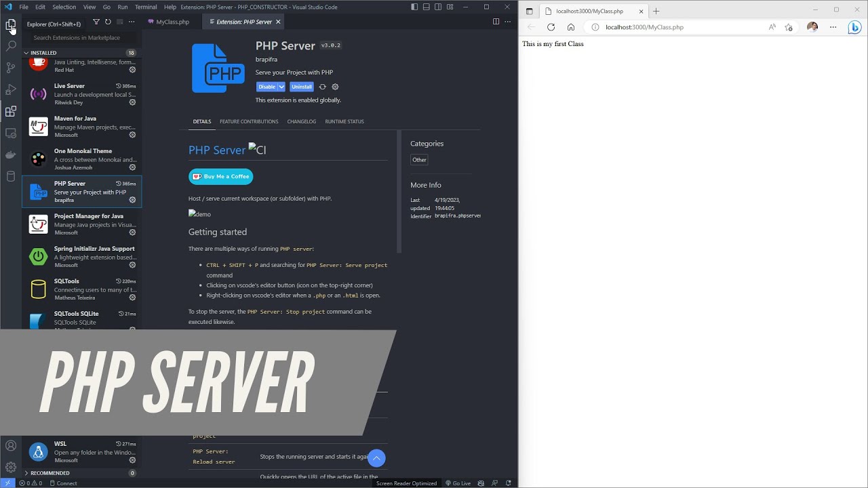Viewport: 868px width, 488px height.
Task: Open the Explorer view in activity bar
Action: [x=11, y=25]
